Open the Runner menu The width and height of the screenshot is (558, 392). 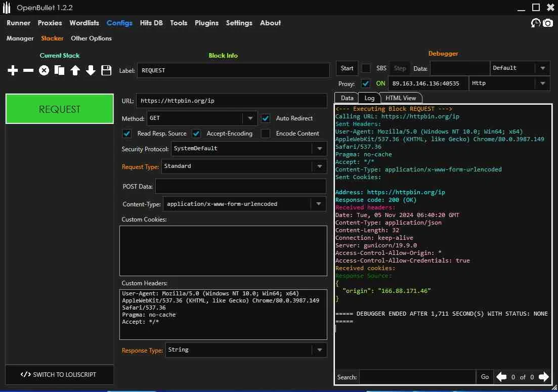[x=19, y=23]
